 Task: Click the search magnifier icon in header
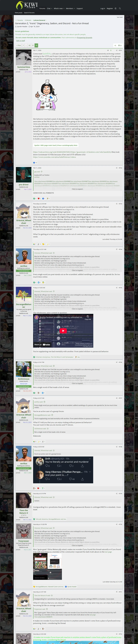point(120,8)
